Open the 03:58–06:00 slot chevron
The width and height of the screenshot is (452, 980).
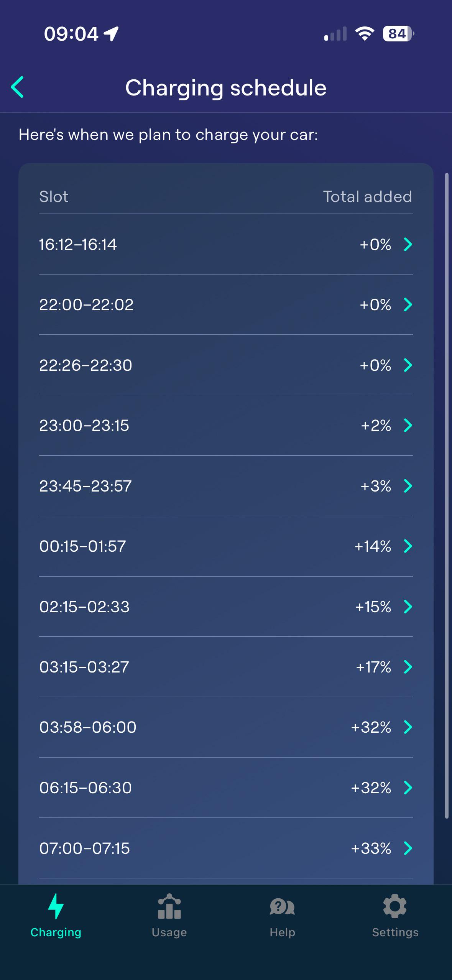pyautogui.click(x=408, y=727)
